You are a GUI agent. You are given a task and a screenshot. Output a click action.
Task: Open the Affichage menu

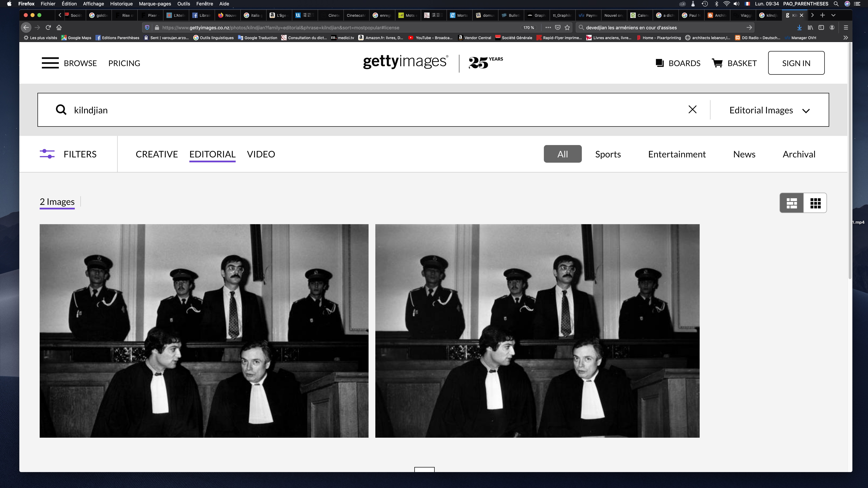point(93,4)
